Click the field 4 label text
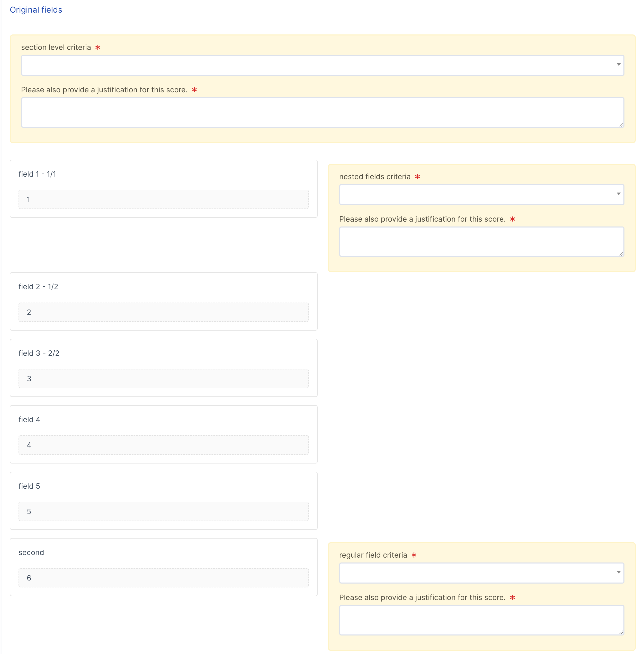The height and width of the screenshot is (654, 644). tap(29, 419)
